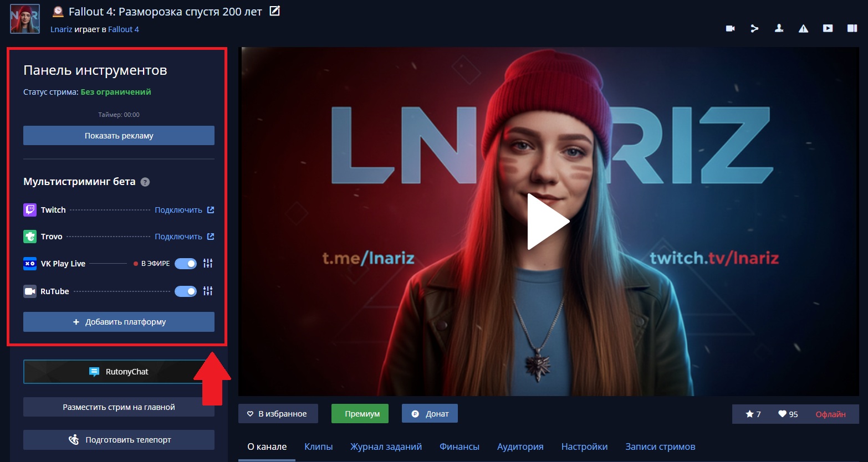Click Разместить стрим на главной button
The width and height of the screenshot is (868, 462).
(119, 407)
